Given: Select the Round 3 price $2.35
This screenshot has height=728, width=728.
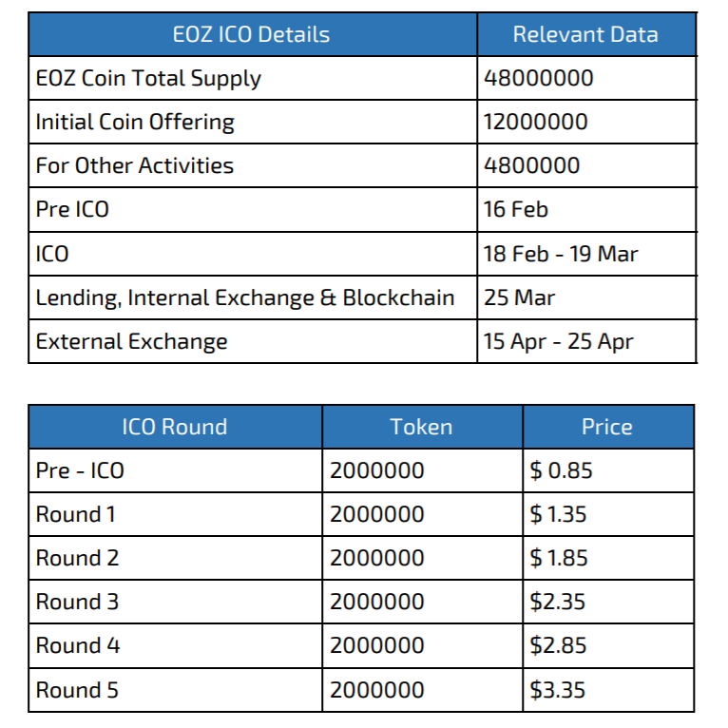Looking at the screenshot, I should click(557, 603).
